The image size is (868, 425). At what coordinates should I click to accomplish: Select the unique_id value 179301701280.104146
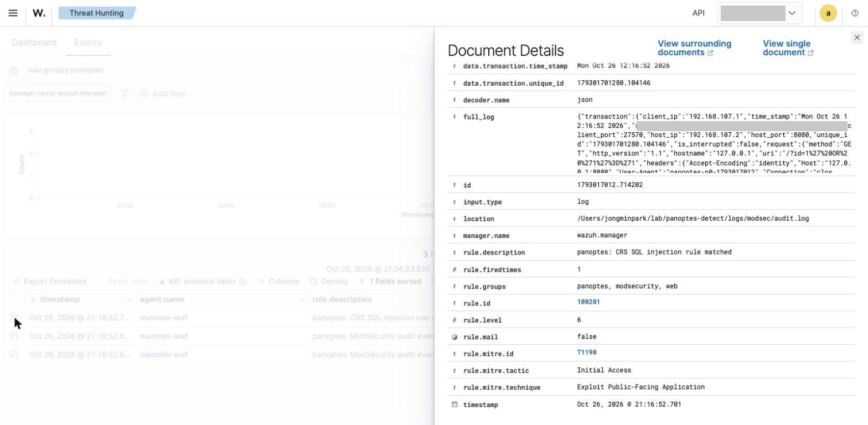tap(614, 84)
